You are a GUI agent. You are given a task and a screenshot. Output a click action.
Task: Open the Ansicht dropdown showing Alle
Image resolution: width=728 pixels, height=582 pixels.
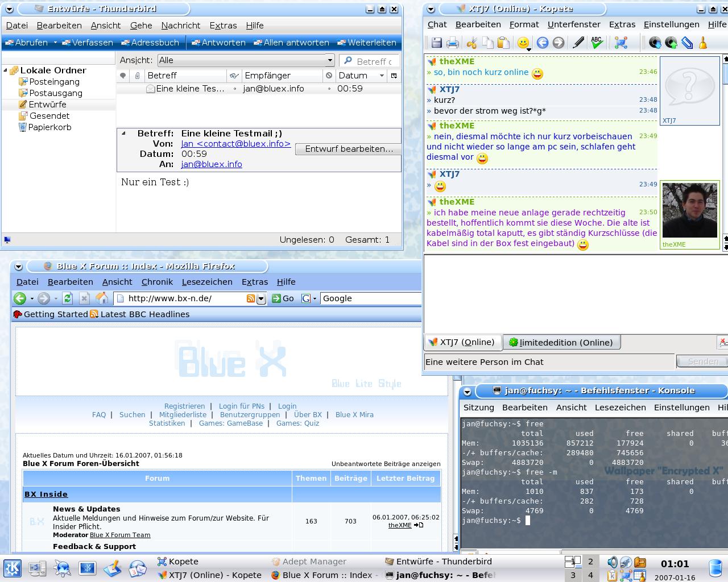pyautogui.click(x=246, y=60)
